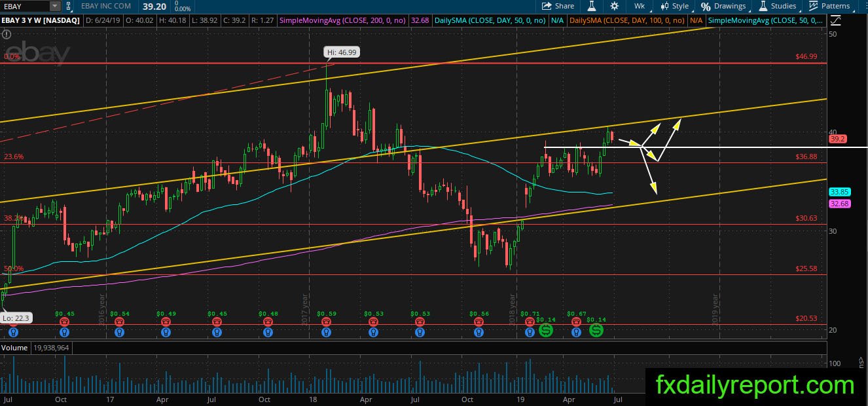
Task: Click the EBAY symbol input field
Action: coord(24,7)
